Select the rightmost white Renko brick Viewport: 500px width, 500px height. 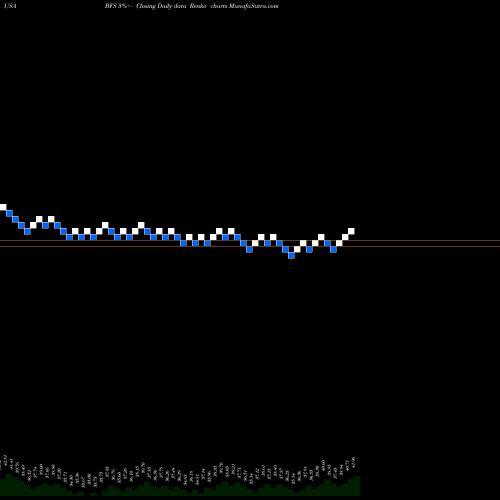(351, 231)
